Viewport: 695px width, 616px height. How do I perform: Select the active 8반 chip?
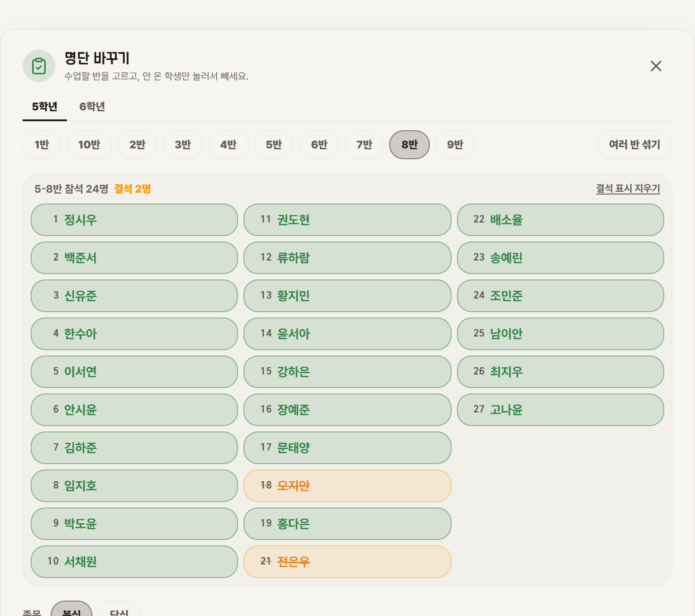(409, 145)
